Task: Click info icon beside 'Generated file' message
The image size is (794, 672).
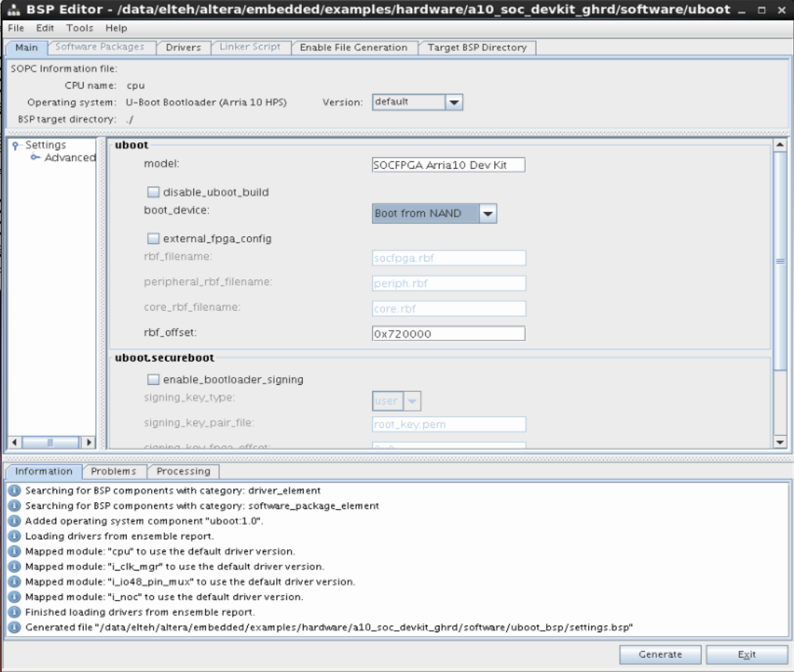Action: 15,627
